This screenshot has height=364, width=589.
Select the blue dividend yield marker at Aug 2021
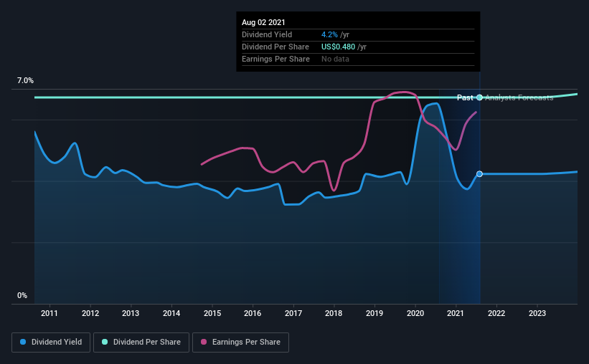pos(479,173)
